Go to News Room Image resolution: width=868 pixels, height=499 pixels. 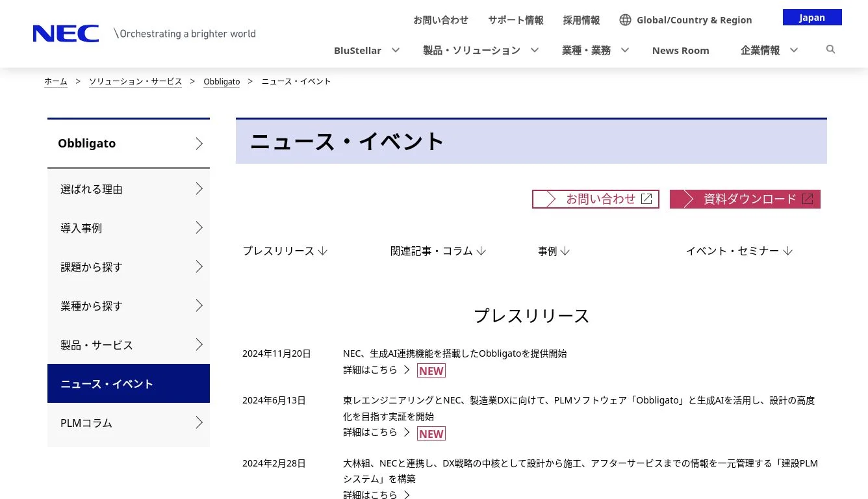pyautogui.click(x=680, y=50)
